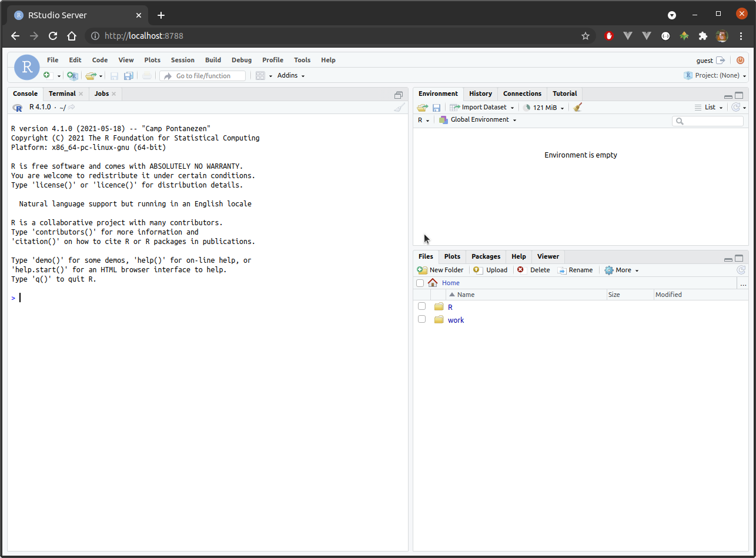The width and height of the screenshot is (756, 558).
Task: Click the Delete button
Action: tap(534, 270)
